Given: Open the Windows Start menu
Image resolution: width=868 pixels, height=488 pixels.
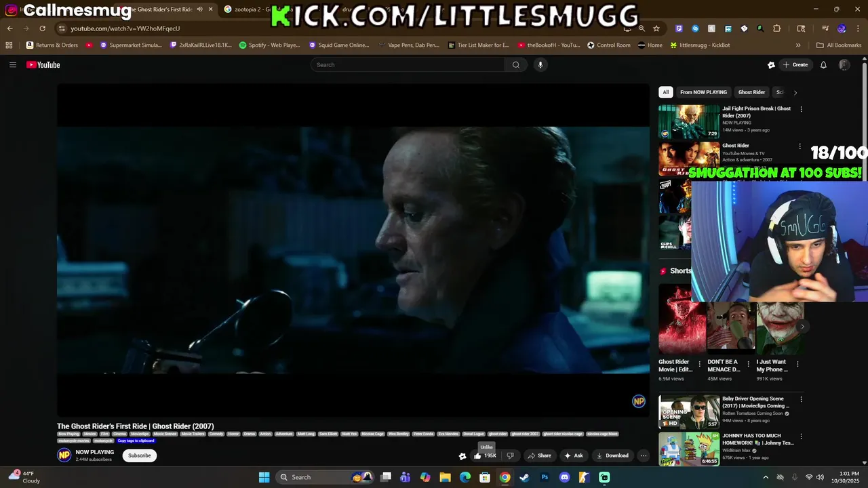Looking at the screenshot, I should [264, 477].
